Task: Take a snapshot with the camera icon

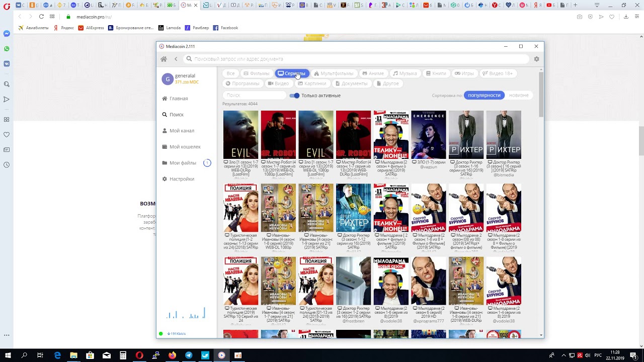Action: (x=580, y=17)
